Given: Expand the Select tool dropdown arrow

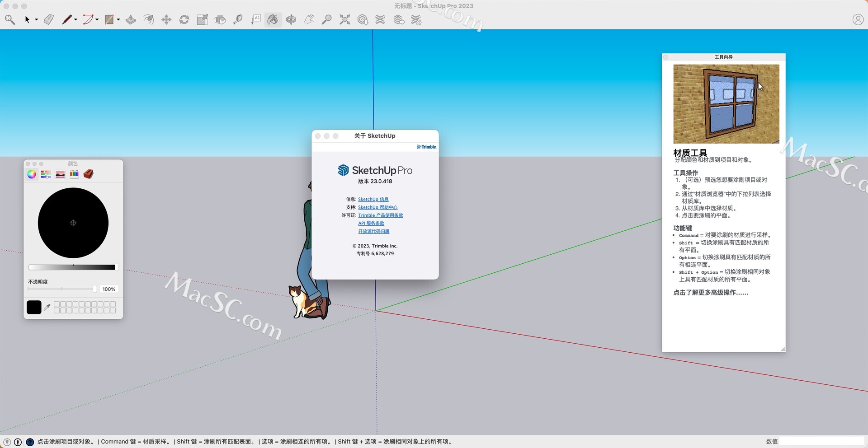Looking at the screenshot, I should coord(36,20).
